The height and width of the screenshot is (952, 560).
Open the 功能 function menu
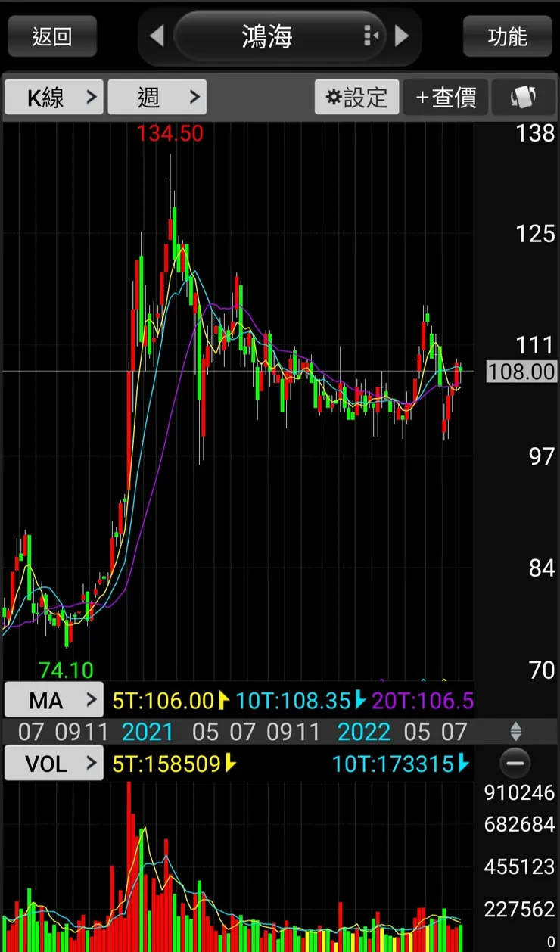(x=508, y=36)
